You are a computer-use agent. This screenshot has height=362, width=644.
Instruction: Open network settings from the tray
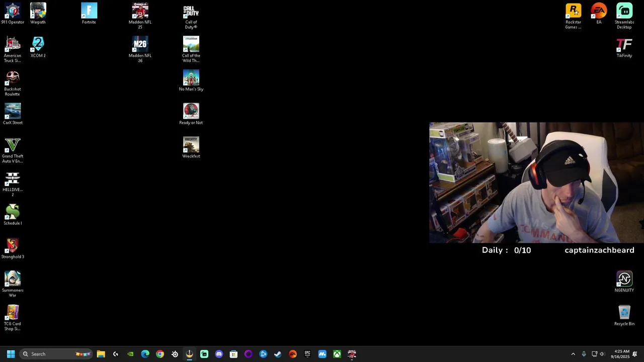pos(594,354)
